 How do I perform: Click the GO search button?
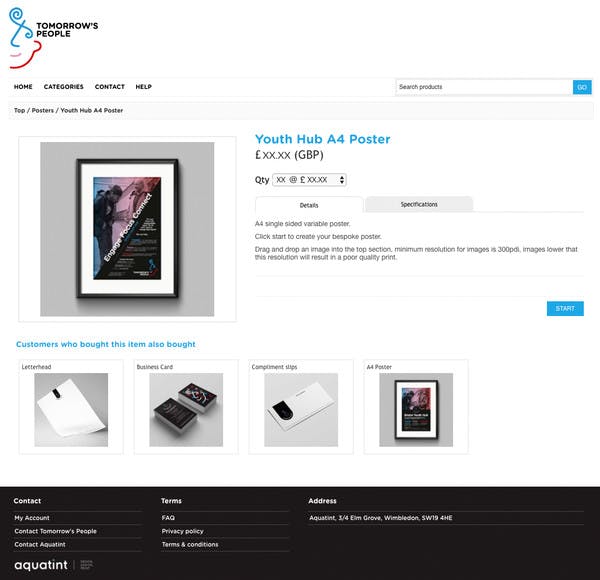pyautogui.click(x=582, y=87)
